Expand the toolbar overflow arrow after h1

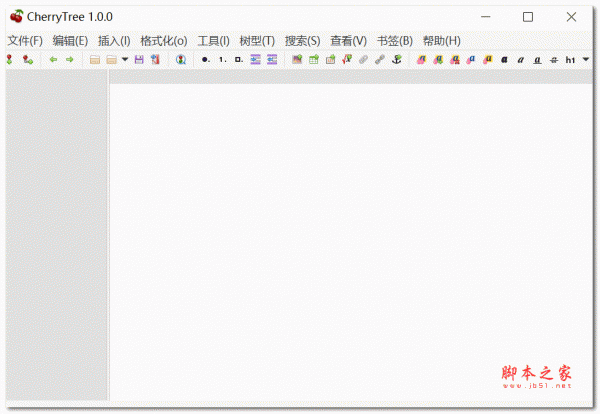[x=586, y=60]
